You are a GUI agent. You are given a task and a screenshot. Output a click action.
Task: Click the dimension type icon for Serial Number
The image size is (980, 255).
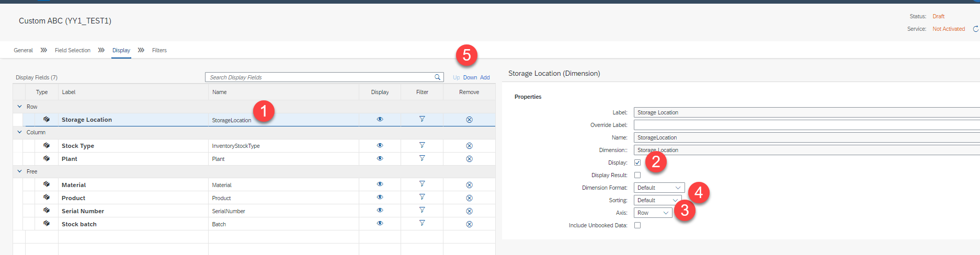click(47, 210)
